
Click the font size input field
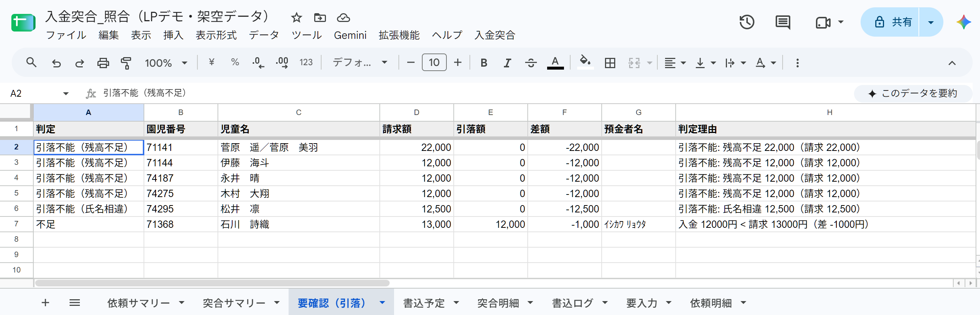tap(434, 62)
